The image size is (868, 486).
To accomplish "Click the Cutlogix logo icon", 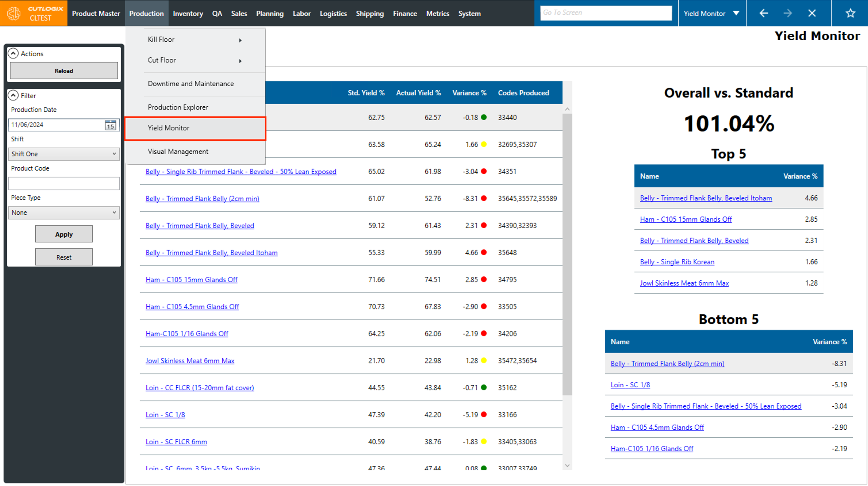I will (14, 13).
